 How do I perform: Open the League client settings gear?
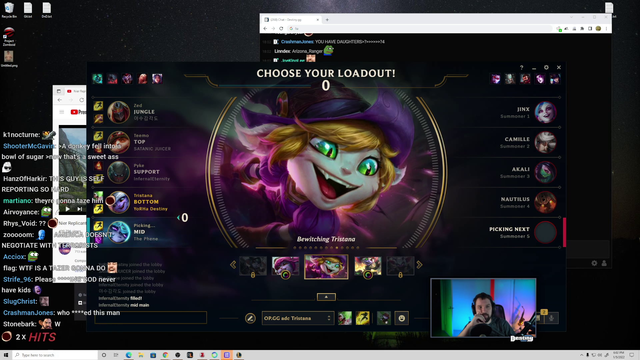point(546,68)
